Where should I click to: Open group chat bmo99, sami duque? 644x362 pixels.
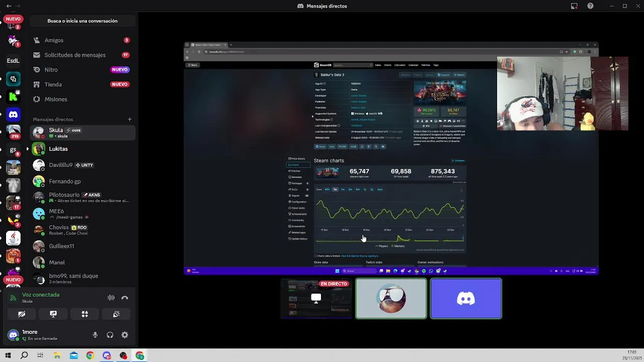(x=83, y=279)
